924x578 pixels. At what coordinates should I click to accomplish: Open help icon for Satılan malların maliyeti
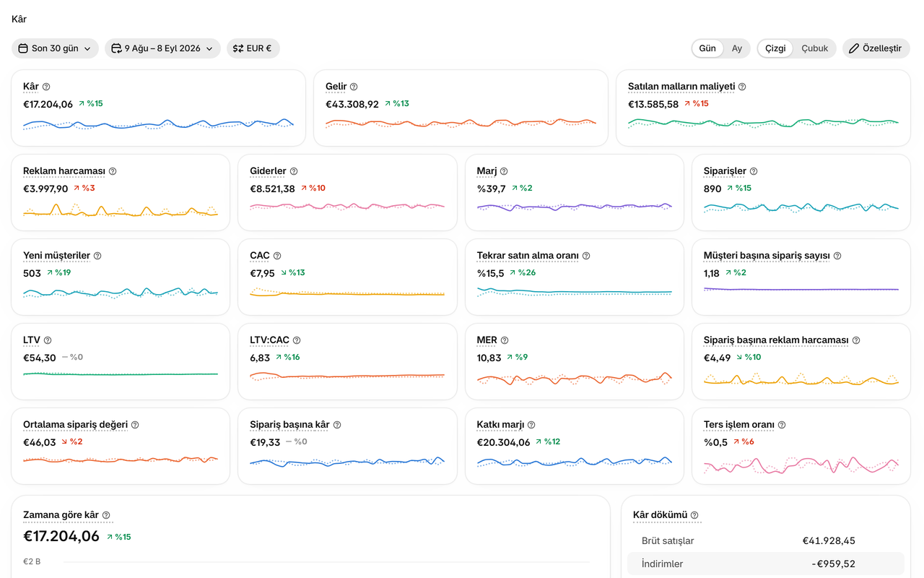[x=742, y=87]
